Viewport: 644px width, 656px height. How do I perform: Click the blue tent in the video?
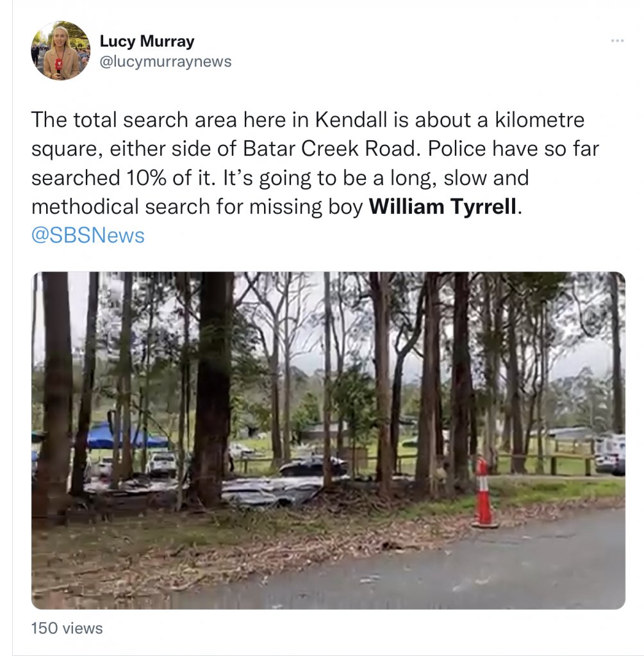(x=125, y=436)
